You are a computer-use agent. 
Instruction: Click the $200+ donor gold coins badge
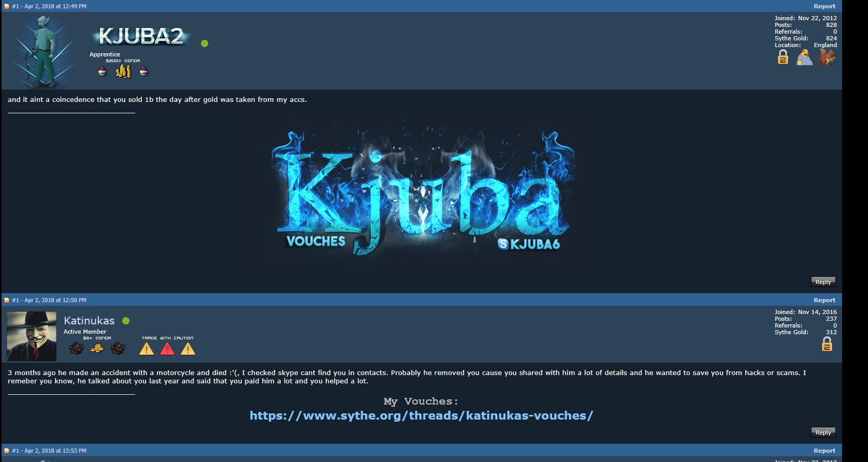[x=123, y=71]
